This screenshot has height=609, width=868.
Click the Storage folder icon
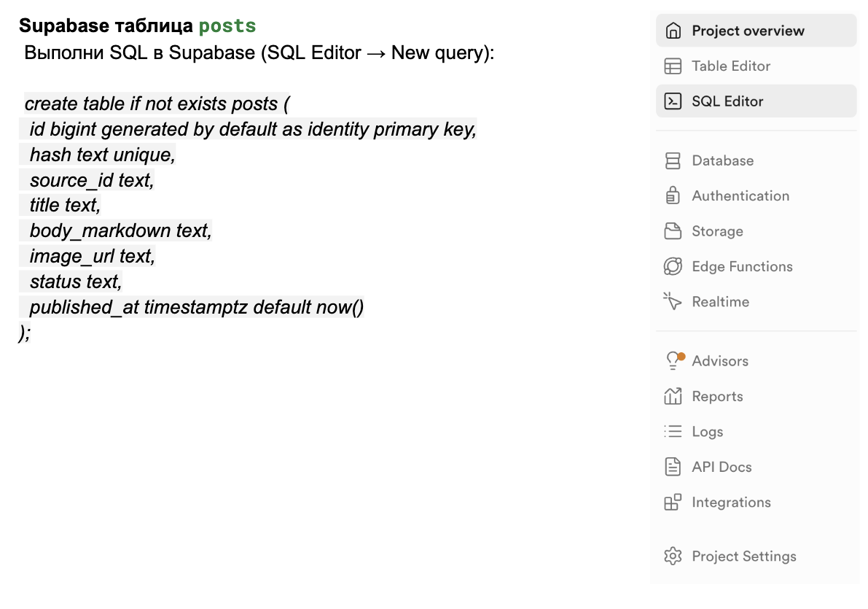(673, 231)
